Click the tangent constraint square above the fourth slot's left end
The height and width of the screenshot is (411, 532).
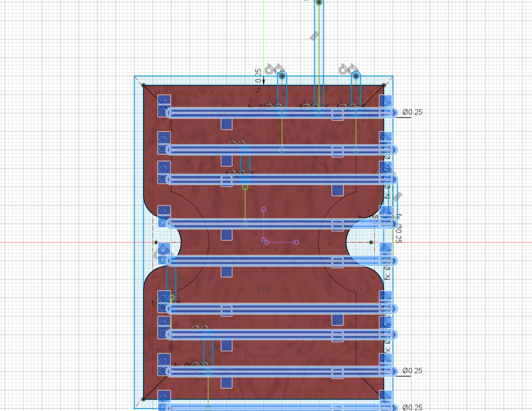pos(164,212)
